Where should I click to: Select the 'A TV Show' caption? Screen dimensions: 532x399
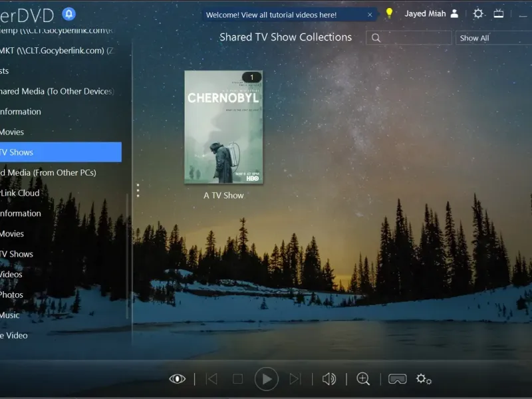pyautogui.click(x=223, y=196)
